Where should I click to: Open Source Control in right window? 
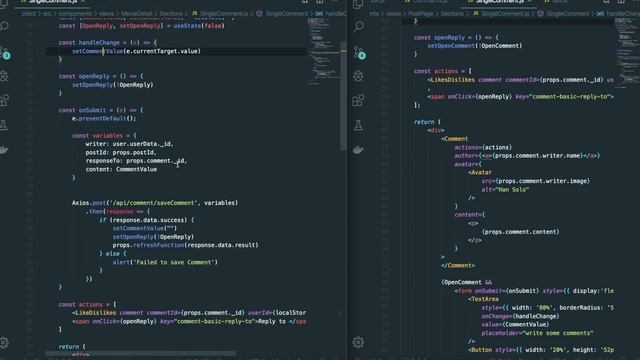[360, 52]
